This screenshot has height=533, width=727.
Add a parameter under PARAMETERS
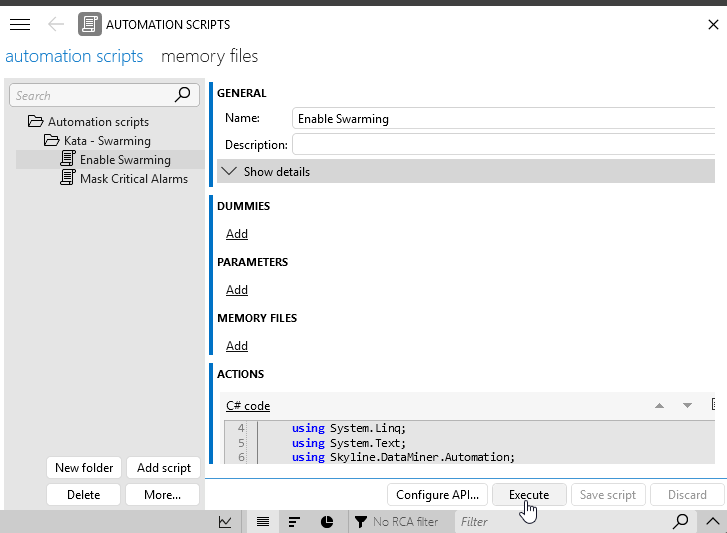[x=237, y=290]
